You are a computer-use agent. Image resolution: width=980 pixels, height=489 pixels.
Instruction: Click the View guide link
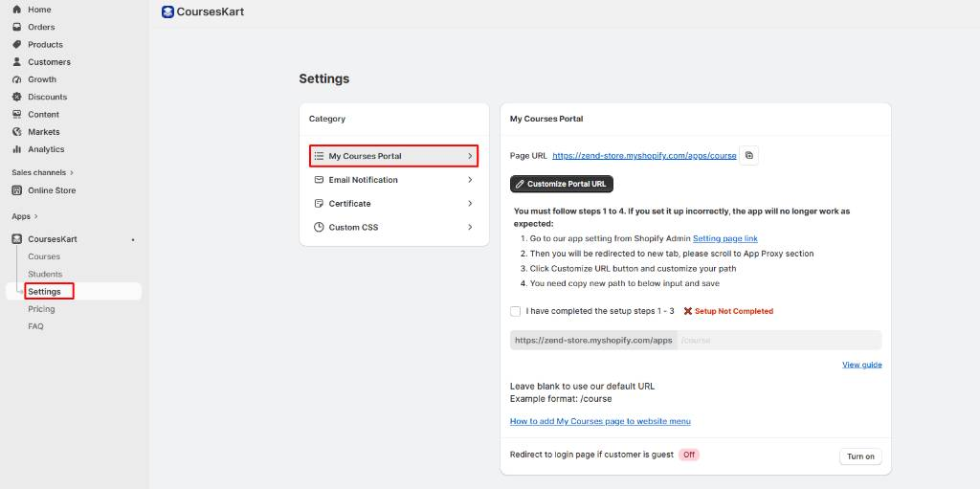pos(862,365)
